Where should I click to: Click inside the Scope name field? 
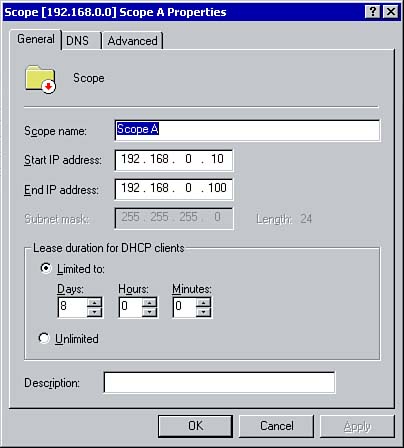tap(247, 130)
